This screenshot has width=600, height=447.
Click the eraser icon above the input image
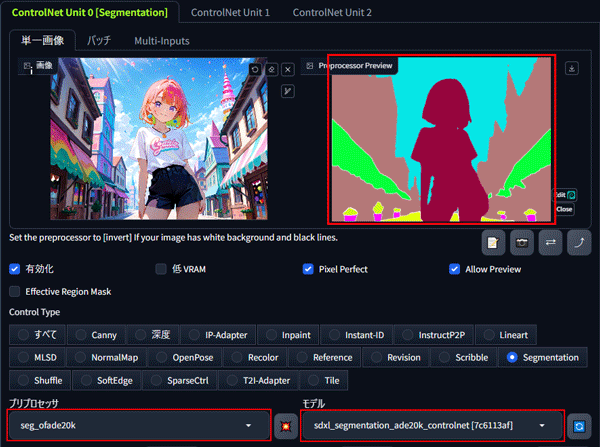tap(271, 69)
